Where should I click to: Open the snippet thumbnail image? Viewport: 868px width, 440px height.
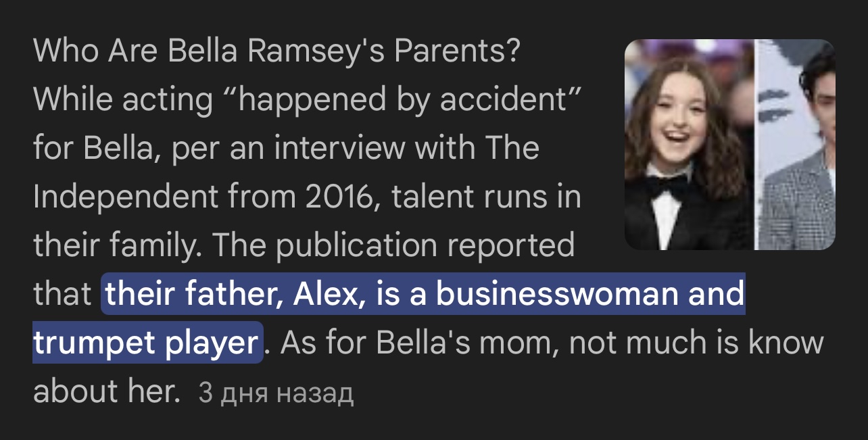pyautogui.click(x=730, y=145)
